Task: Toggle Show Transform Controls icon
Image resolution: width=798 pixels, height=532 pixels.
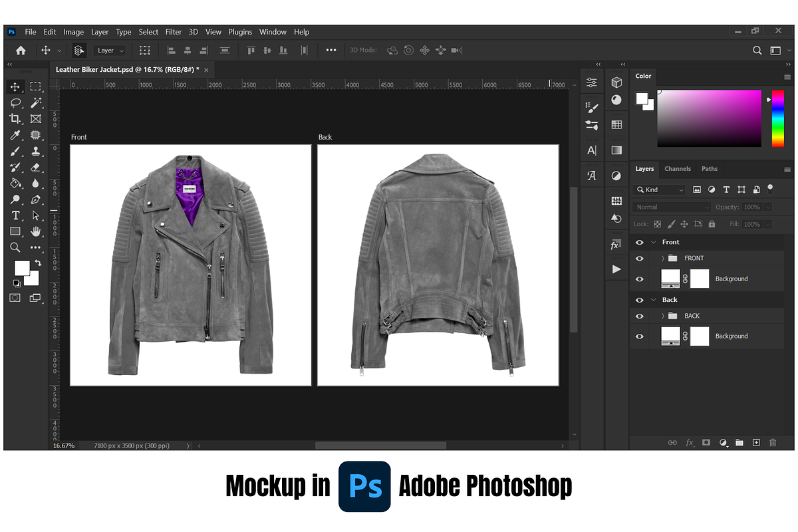Action: [x=145, y=50]
